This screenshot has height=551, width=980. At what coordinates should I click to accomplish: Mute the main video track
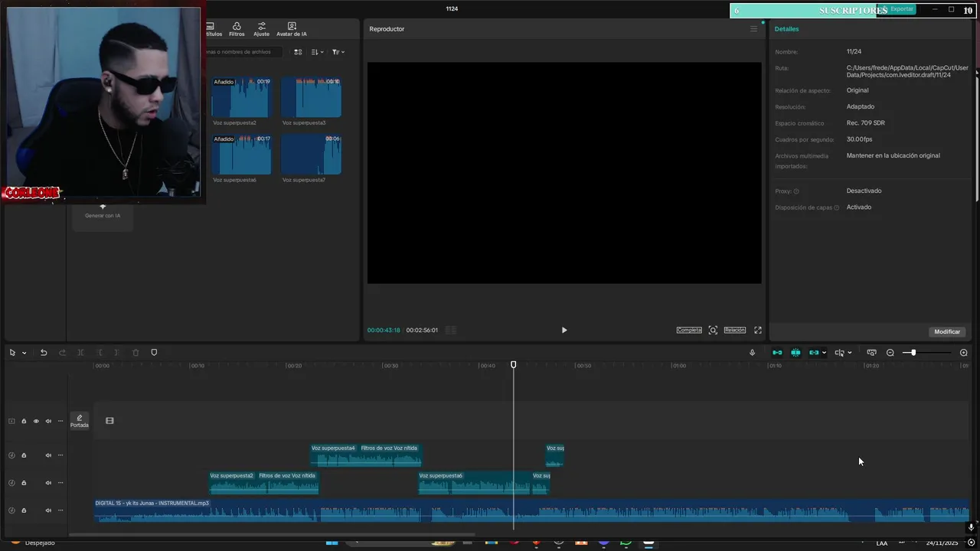(48, 421)
